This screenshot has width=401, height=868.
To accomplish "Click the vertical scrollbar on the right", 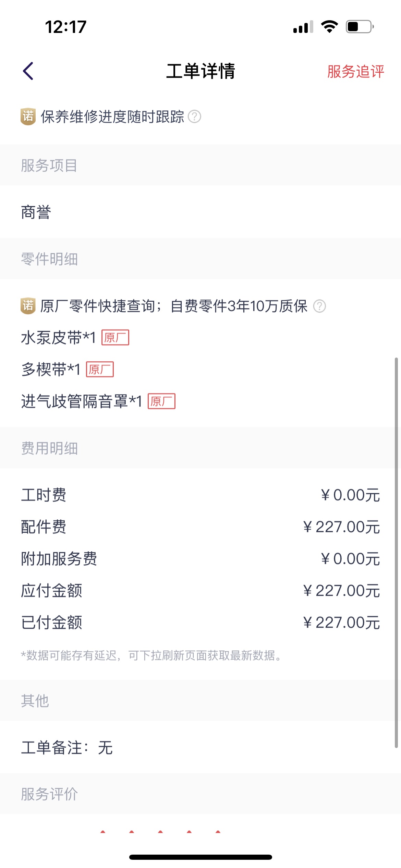I will click(x=396, y=552).
